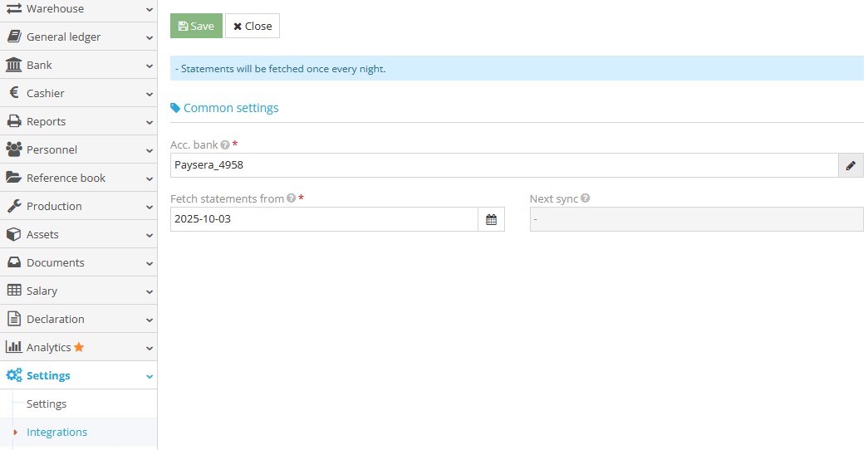Expand the Salary menu chevron
This screenshot has height=450, width=868.
150,291
